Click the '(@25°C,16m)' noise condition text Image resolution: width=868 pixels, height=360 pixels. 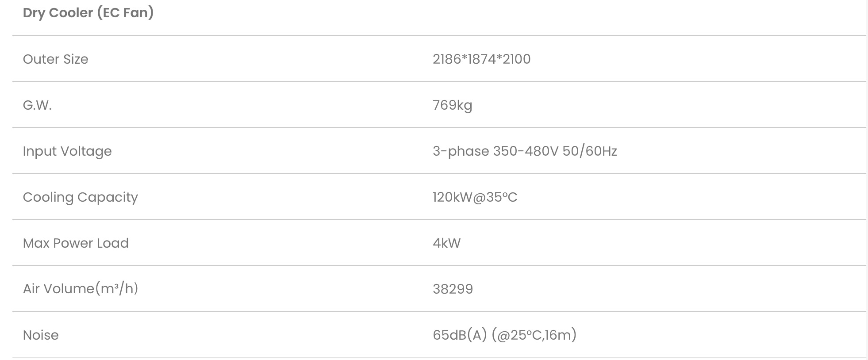coord(534,335)
